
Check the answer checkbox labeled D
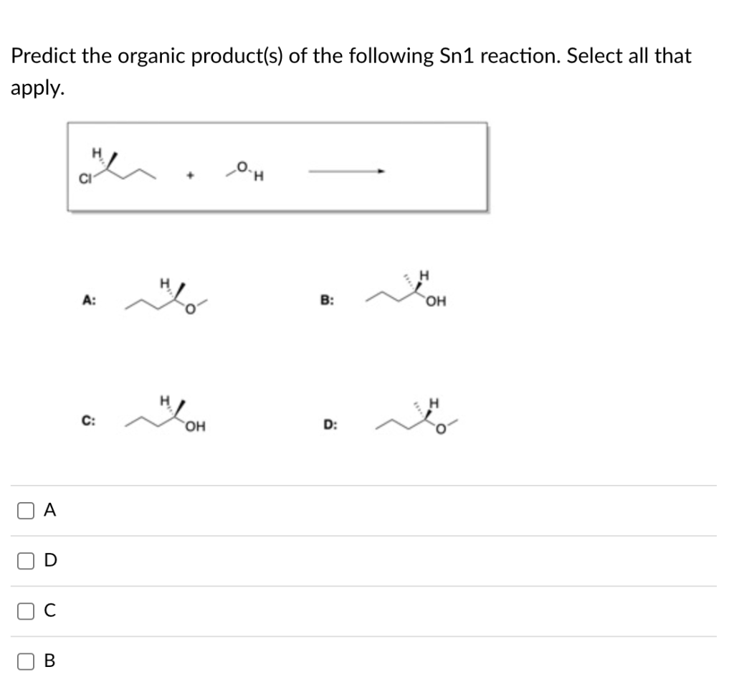tap(26, 560)
